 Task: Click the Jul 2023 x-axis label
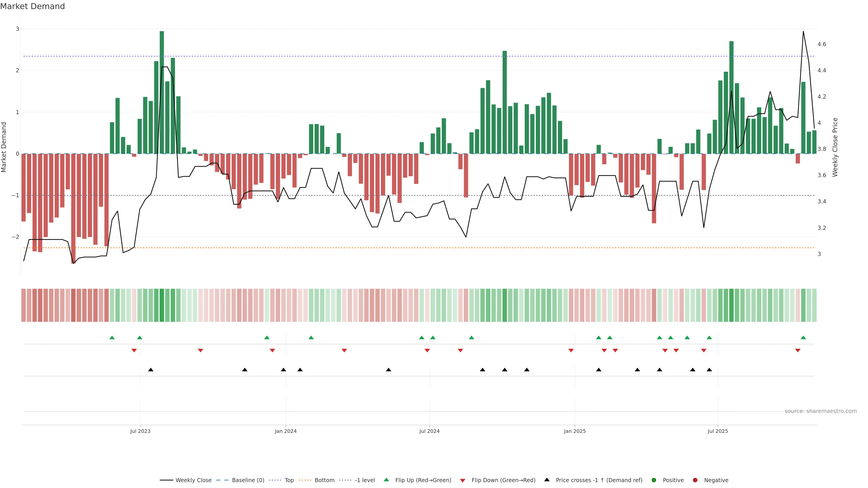pyautogui.click(x=140, y=431)
